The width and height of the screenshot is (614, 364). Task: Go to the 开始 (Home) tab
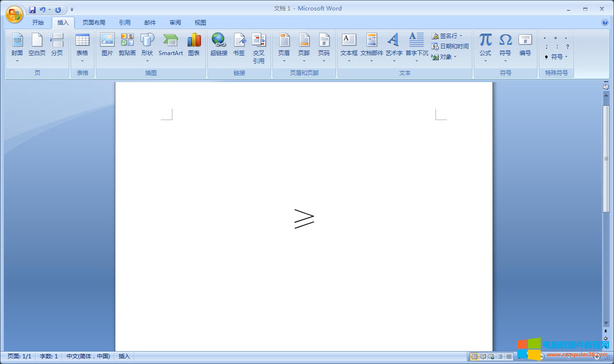(x=38, y=22)
